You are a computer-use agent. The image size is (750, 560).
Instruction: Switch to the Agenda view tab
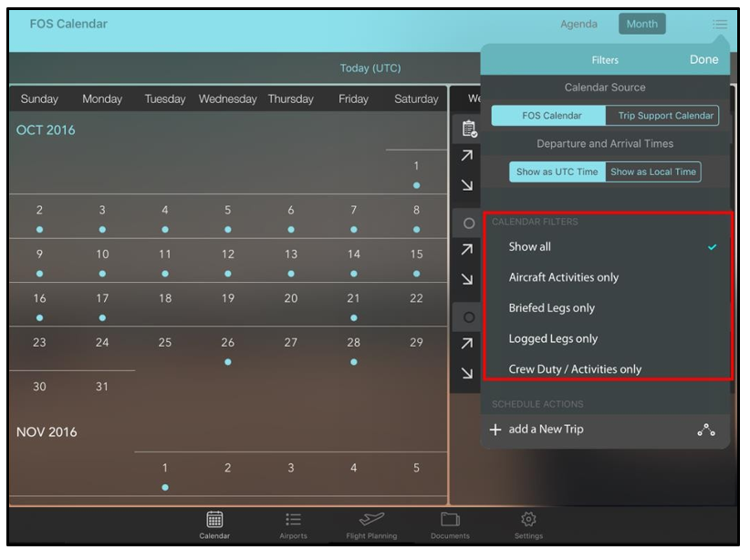pos(578,25)
